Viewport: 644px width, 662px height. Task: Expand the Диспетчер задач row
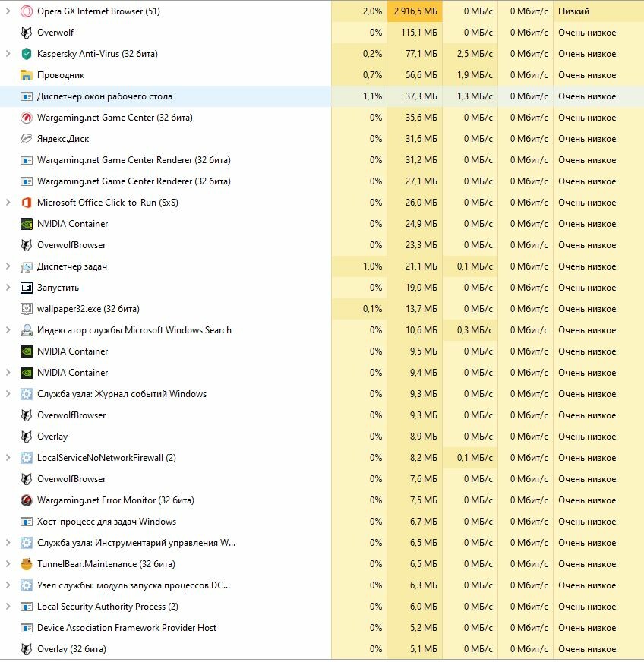coord(8,266)
